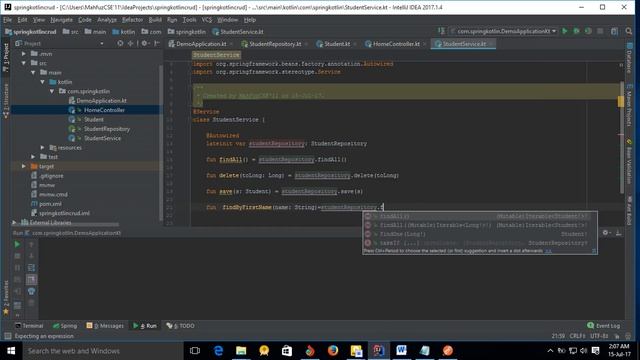
Task: Open Terminal tool window button
Action: [x=29, y=325]
